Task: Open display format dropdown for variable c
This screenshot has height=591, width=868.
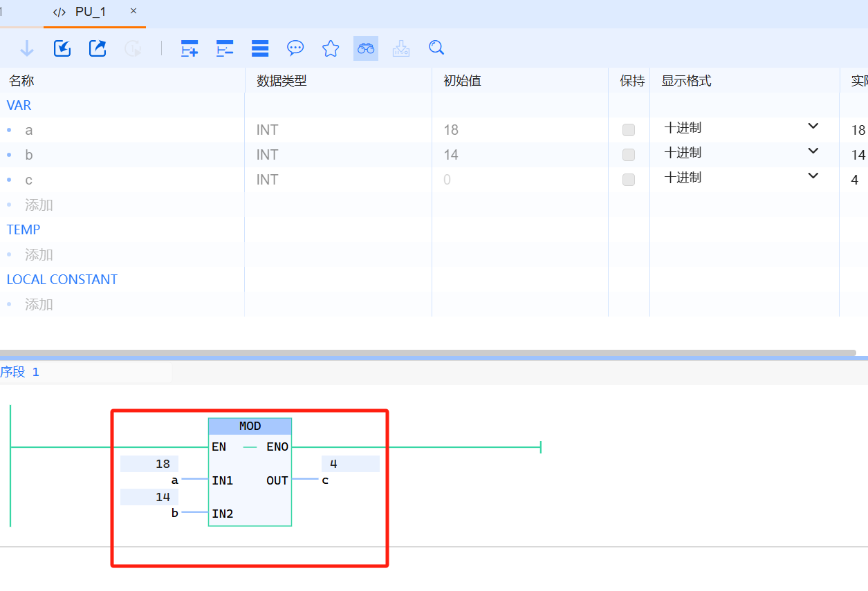Action: click(813, 177)
